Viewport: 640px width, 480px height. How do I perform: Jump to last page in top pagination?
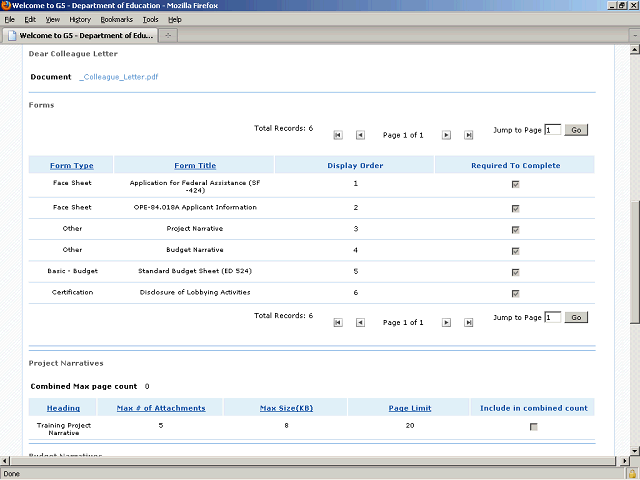click(468, 135)
